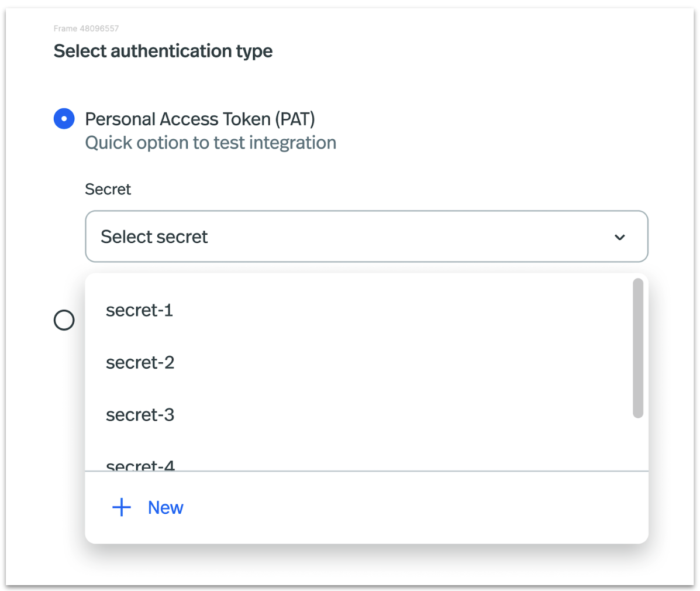Select the unselected radio button below PAT
700x591 pixels.
[64, 320]
